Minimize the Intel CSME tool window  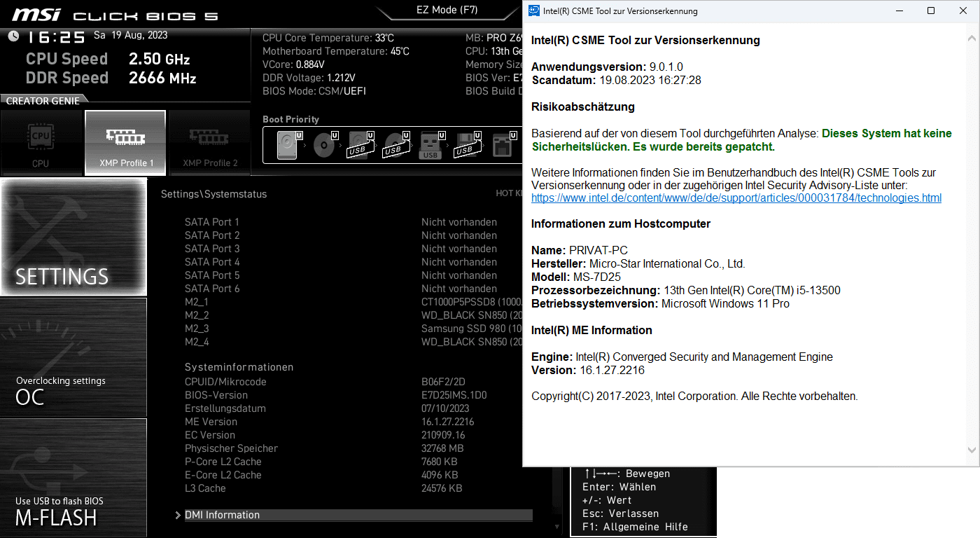coord(899,11)
